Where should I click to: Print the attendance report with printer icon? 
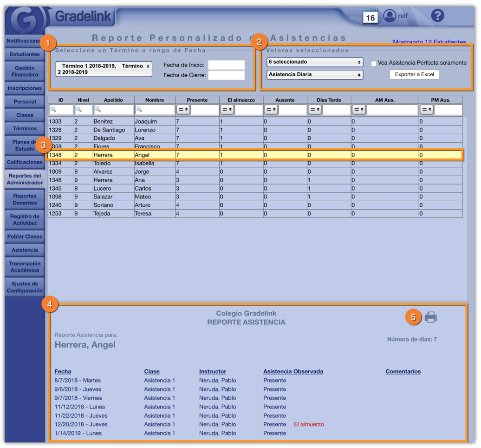pyautogui.click(x=431, y=317)
